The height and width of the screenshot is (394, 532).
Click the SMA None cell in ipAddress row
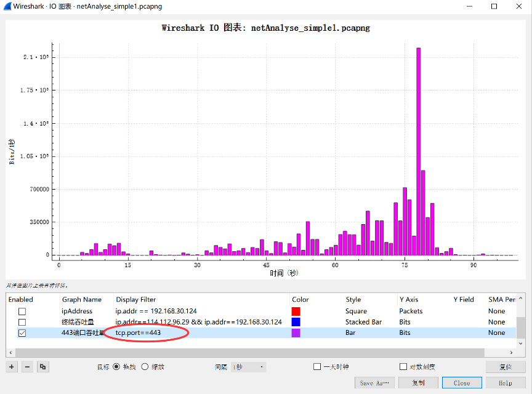(x=497, y=311)
